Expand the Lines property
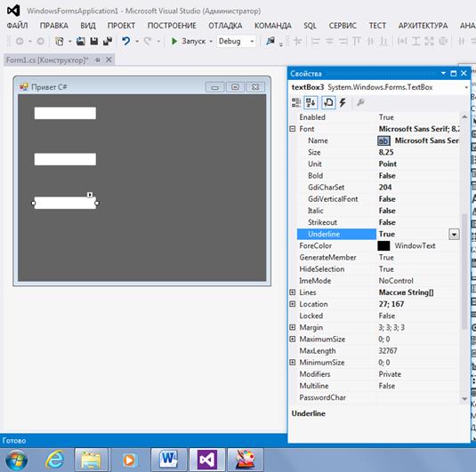 point(293,292)
